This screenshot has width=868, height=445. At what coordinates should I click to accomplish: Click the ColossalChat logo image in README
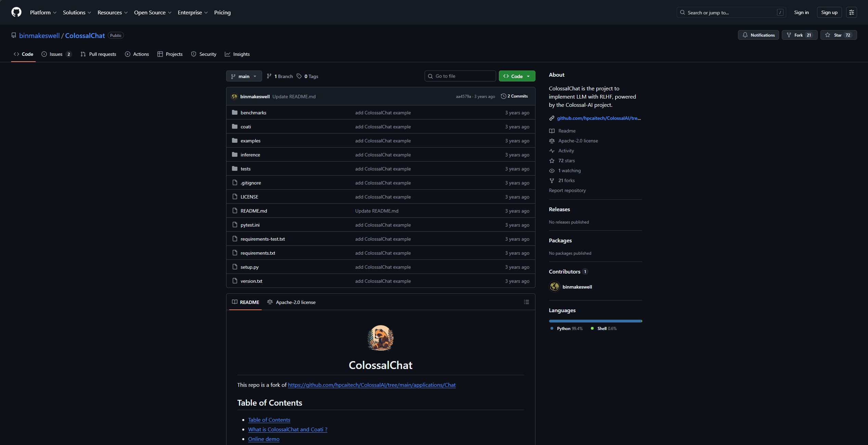[x=380, y=338]
